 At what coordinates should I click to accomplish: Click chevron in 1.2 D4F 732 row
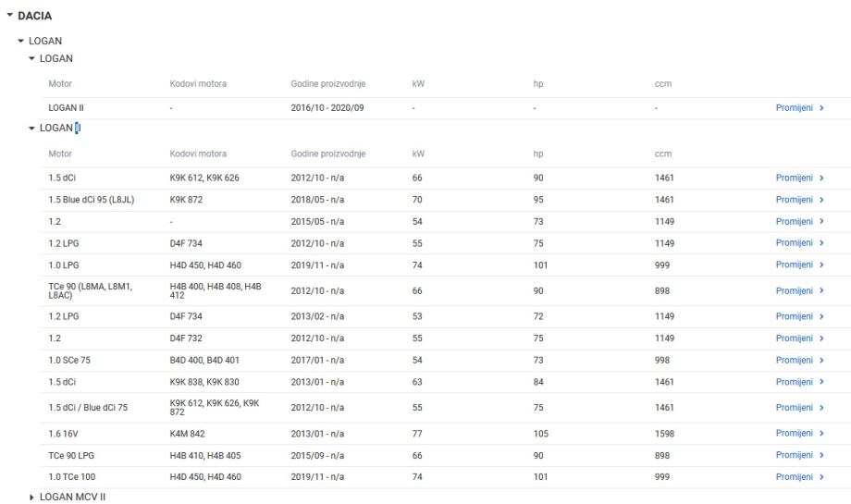[821, 338]
